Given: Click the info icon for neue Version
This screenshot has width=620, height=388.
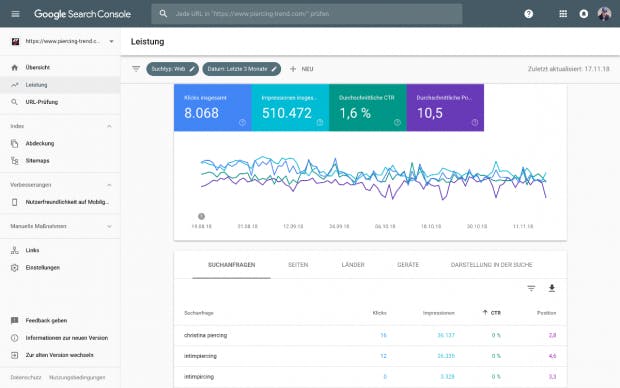Looking at the screenshot, I should click(15, 338).
